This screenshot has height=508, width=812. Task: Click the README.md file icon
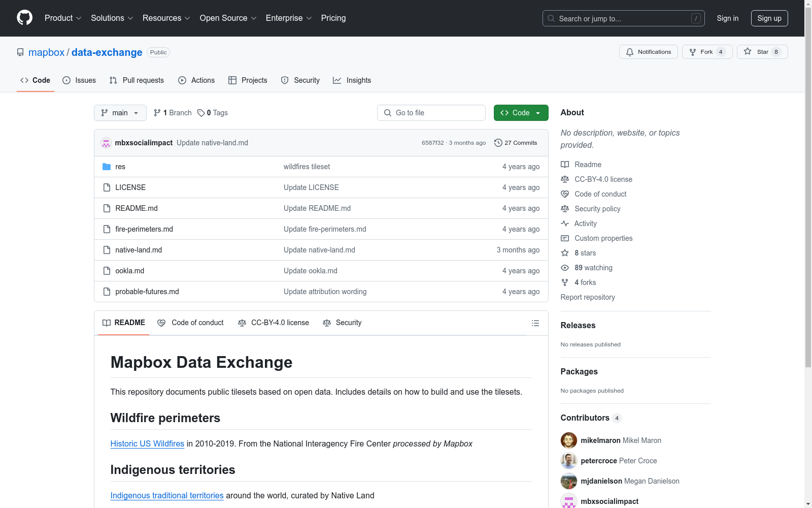pos(107,208)
